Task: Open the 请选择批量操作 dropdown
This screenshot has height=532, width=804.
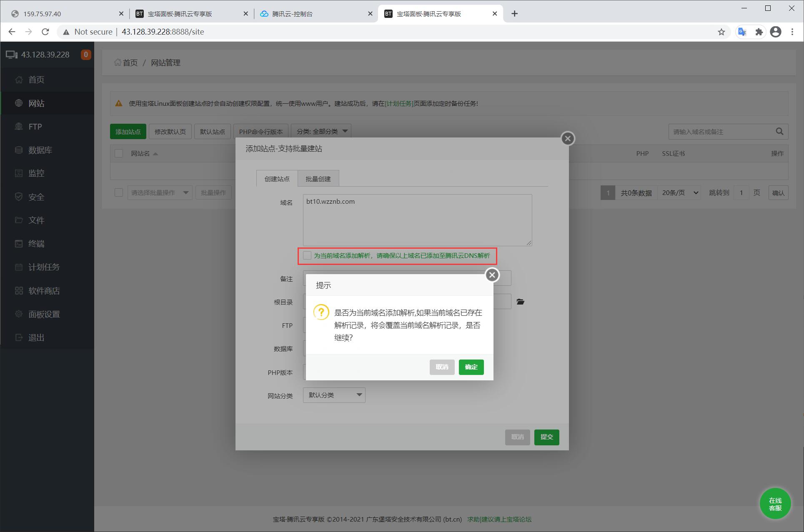Action: coord(160,192)
